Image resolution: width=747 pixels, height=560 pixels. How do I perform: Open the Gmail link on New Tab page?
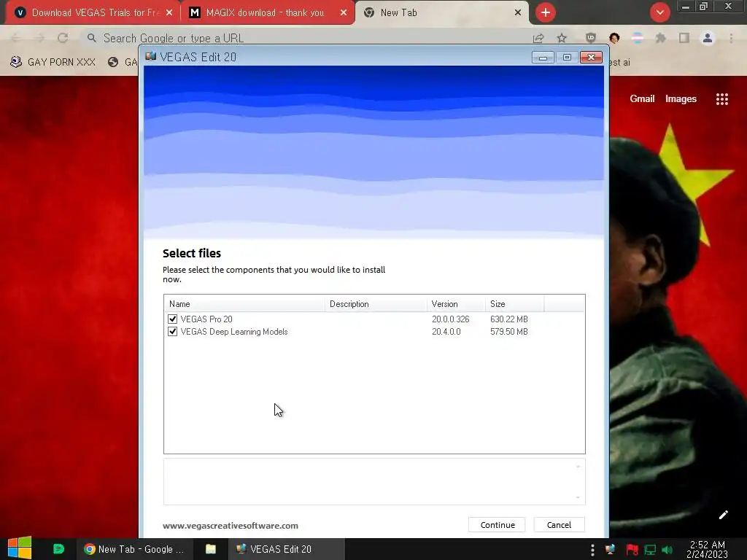pyautogui.click(x=642, y=98)
